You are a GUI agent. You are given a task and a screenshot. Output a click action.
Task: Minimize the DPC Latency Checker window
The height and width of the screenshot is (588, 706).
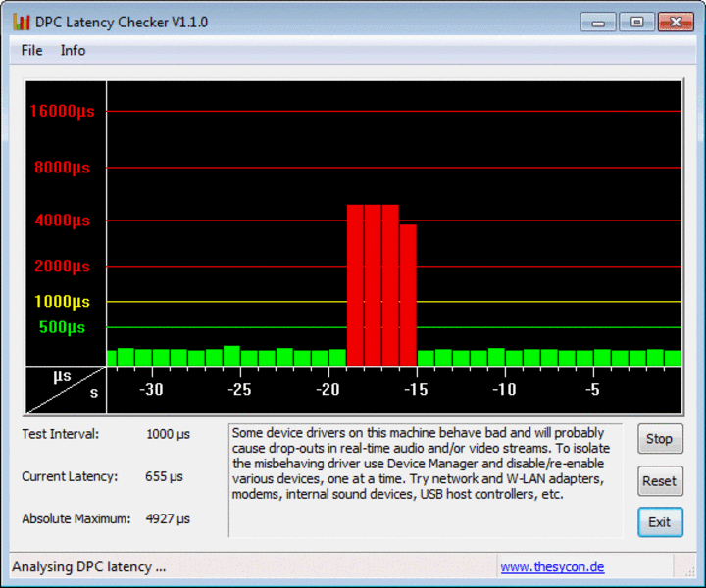[598, 22]
